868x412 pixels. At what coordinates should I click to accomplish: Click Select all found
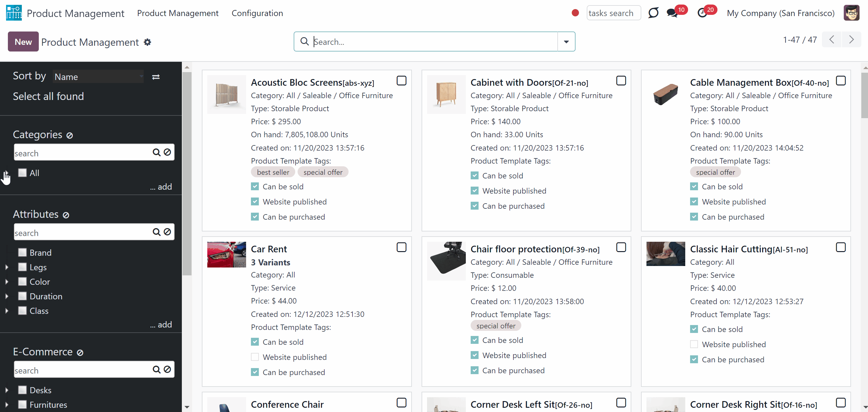coord(48,96)
